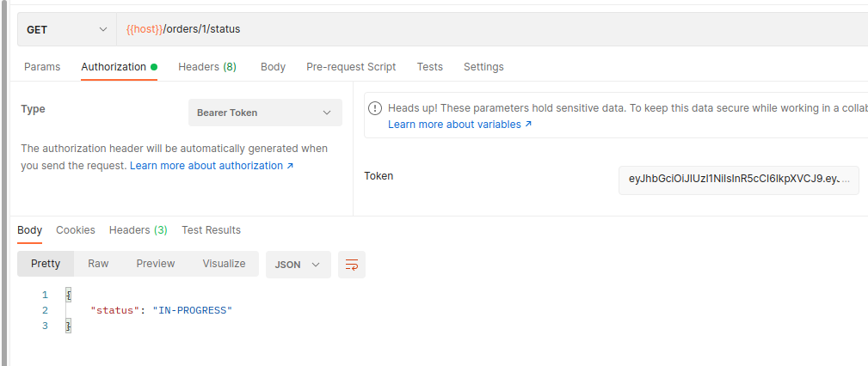Open the Test Results tab

(x=211, y=230)
